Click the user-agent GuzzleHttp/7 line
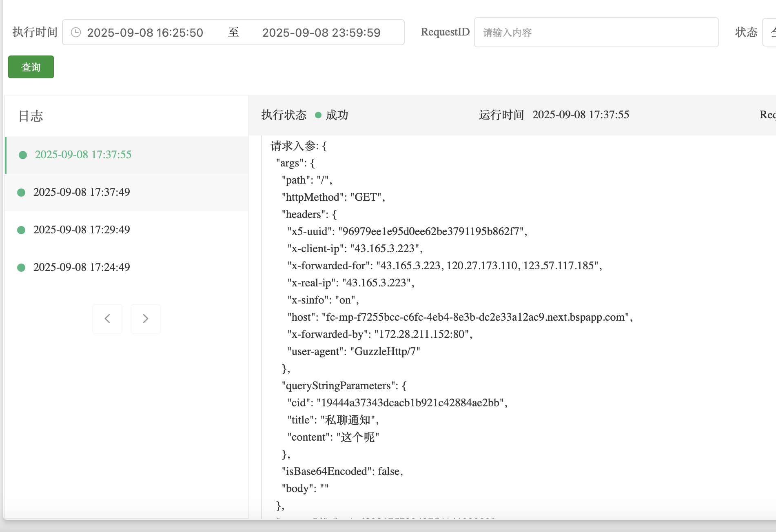The image size is (776, 532). (x=353, y=351)
